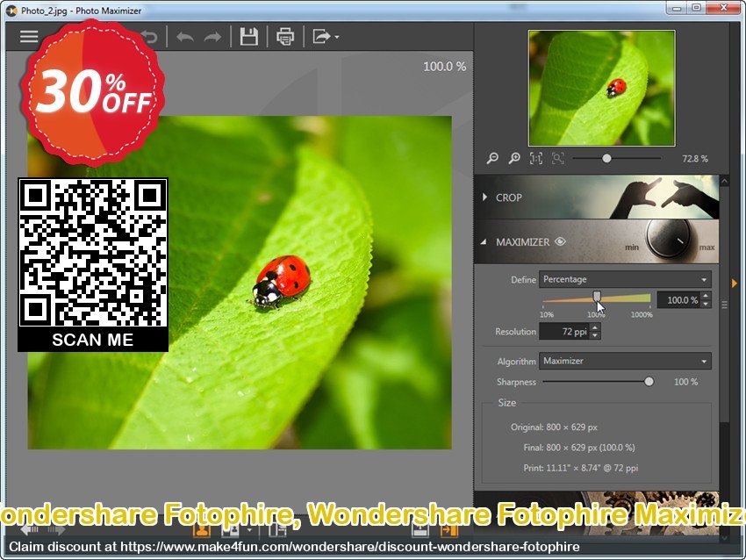
Task: Click the Export/share icon
Action: click(x=321, y=37)
